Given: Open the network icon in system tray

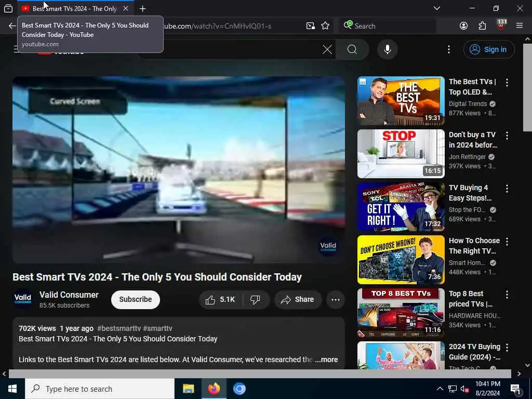Looking at the screenshot, I should [453, 389].
